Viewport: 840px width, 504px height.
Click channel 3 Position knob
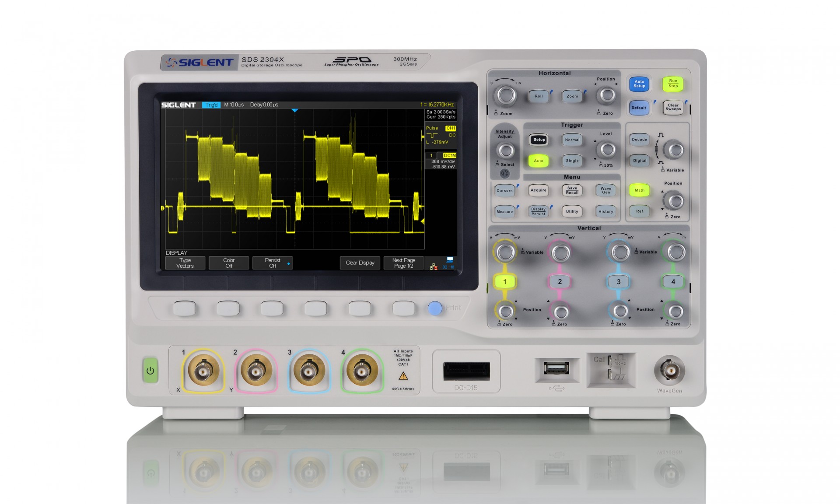tap(620, 311)
